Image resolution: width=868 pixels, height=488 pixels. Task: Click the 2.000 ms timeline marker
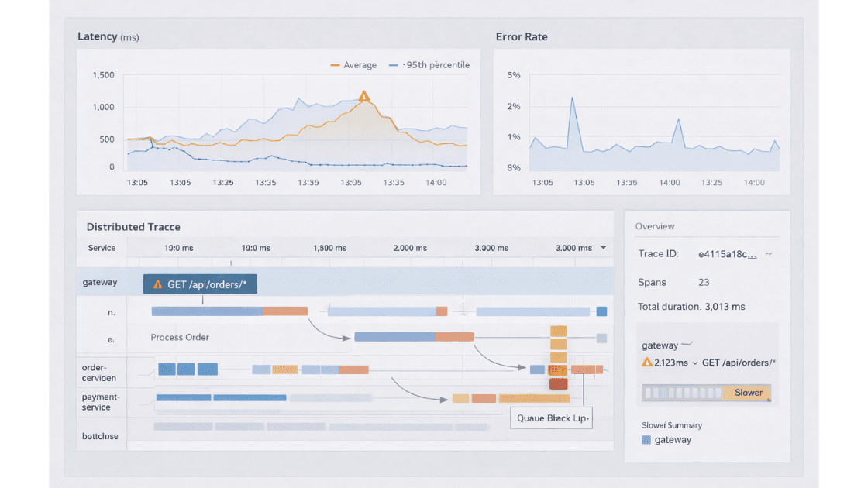(x=410, y=248)
